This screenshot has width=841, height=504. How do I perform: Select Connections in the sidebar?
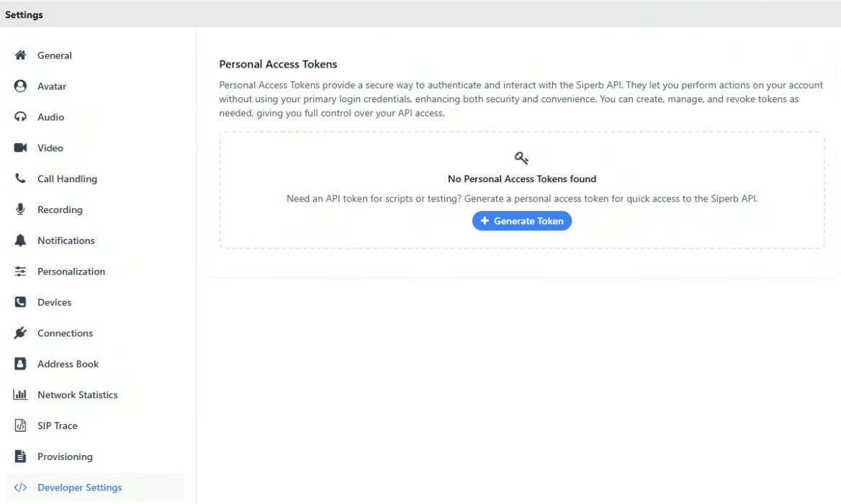click(96, 333)
